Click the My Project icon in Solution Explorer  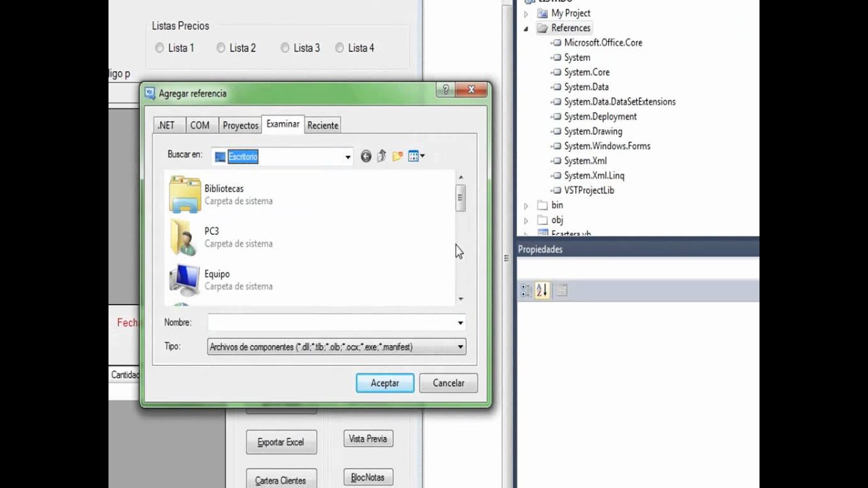point(542,13)
